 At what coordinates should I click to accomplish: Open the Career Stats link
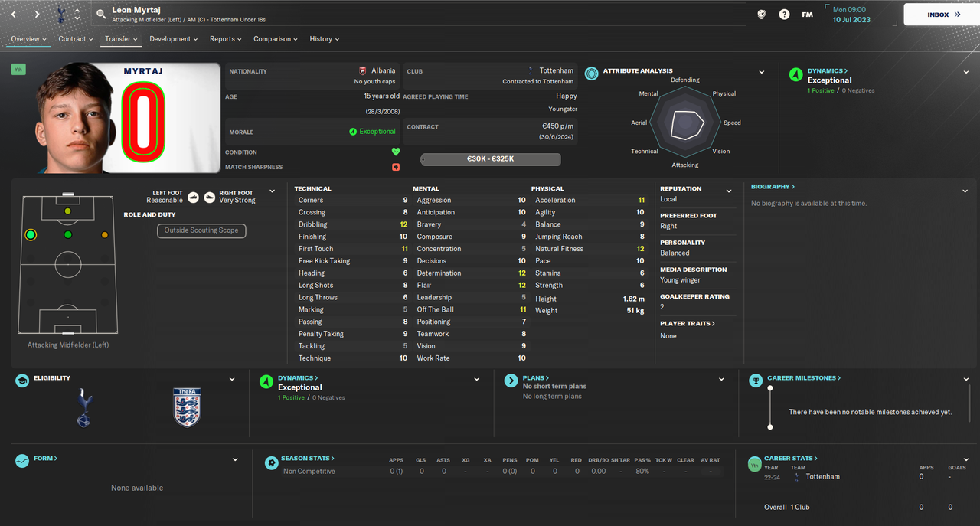click(791, 459)
